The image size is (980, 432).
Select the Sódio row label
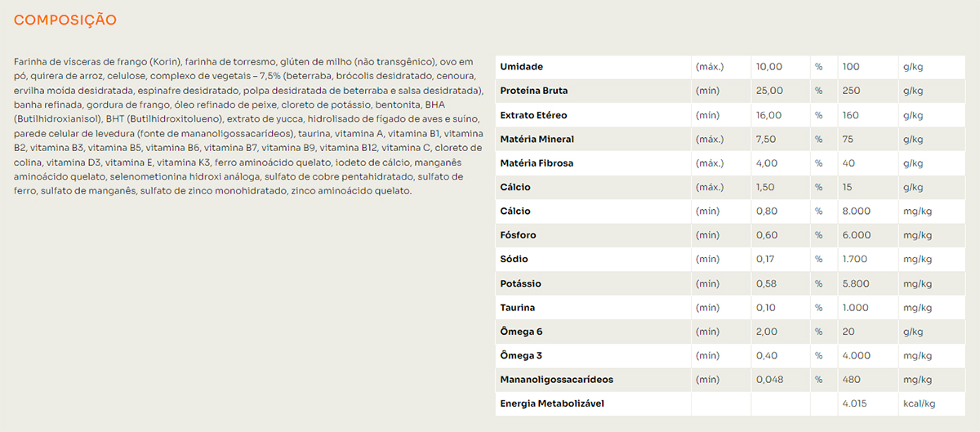[x=514, y=260]
